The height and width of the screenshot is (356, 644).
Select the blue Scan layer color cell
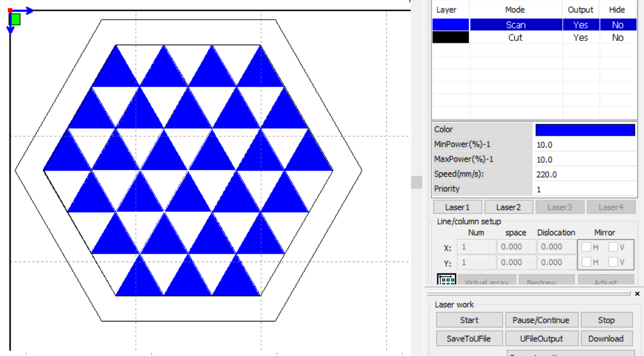coord(451,25)
